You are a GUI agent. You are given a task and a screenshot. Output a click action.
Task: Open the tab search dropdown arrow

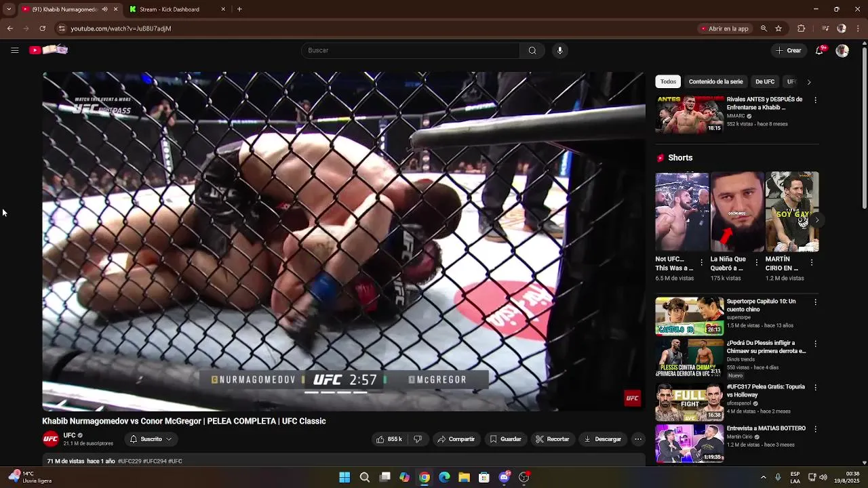click(8, 9)
